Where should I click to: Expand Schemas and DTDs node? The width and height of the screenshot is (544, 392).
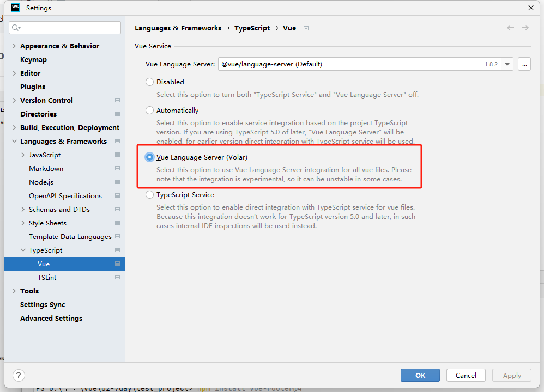pyautogui.click(x=23, y=210)
